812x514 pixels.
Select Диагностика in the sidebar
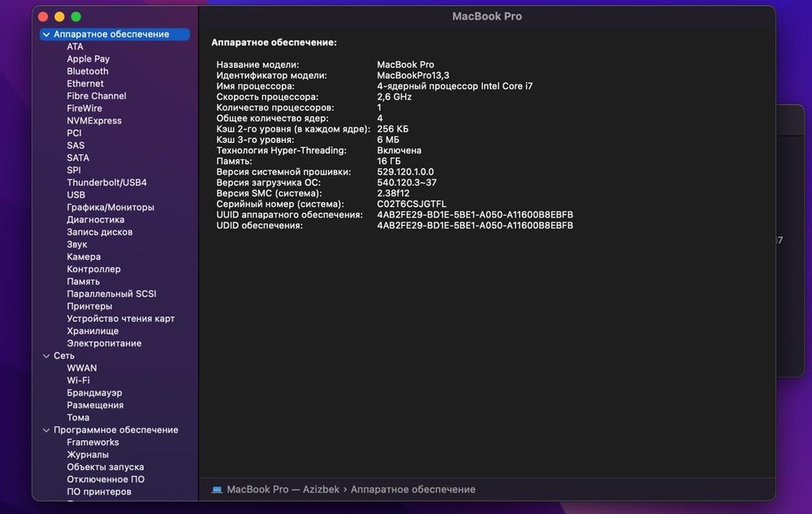tap(95, 220)
